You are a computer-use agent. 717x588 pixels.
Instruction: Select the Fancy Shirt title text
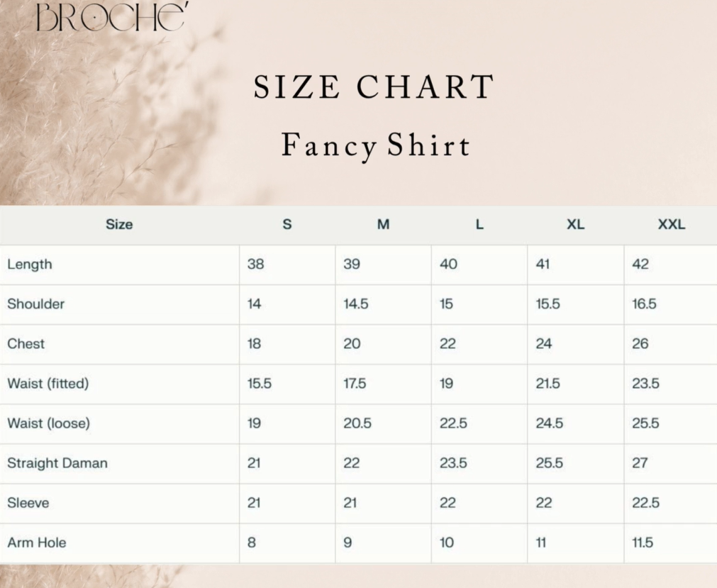click(x=375, y=145)
